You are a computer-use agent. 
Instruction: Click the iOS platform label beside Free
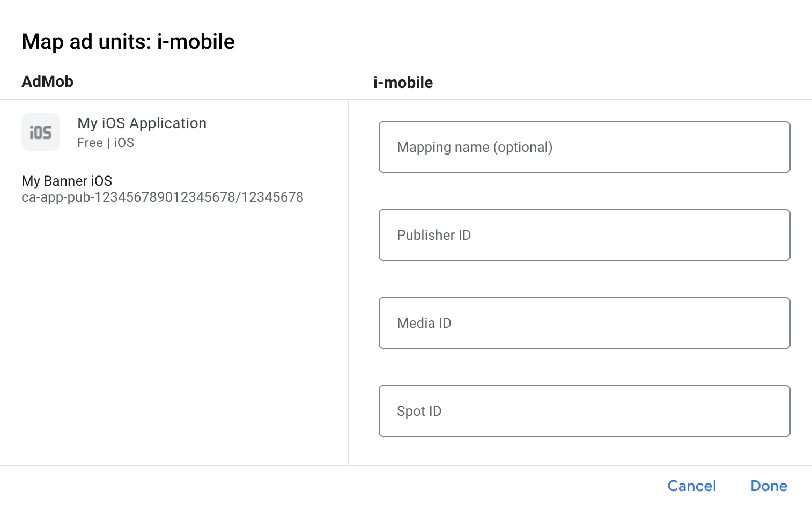124,143
